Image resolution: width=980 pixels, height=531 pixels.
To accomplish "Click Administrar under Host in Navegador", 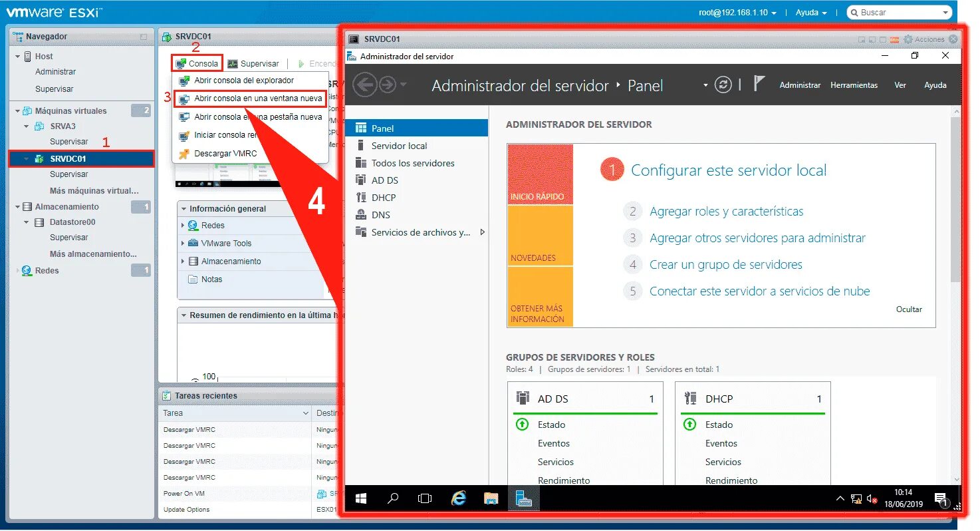I will point(55,72).
